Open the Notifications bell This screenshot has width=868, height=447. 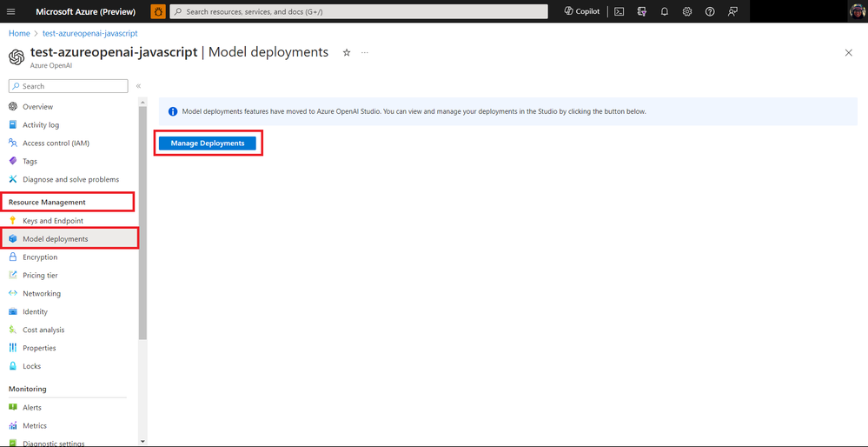[x=665, y=11]
